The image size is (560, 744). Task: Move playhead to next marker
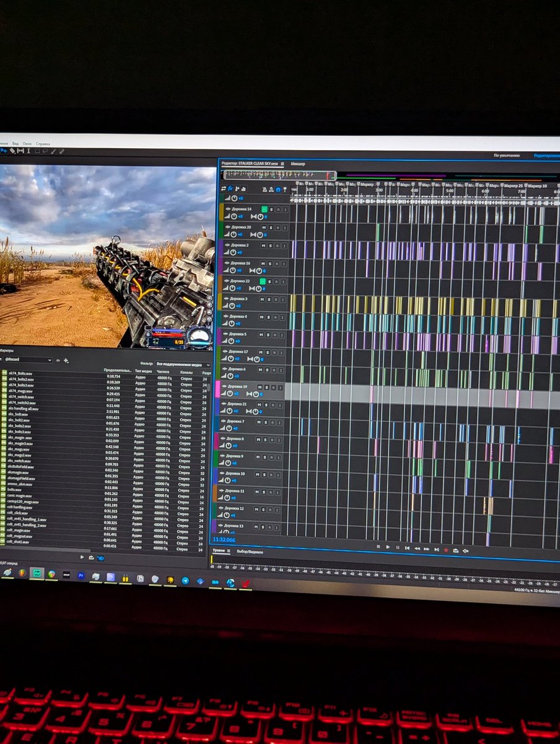click(437, 549)
